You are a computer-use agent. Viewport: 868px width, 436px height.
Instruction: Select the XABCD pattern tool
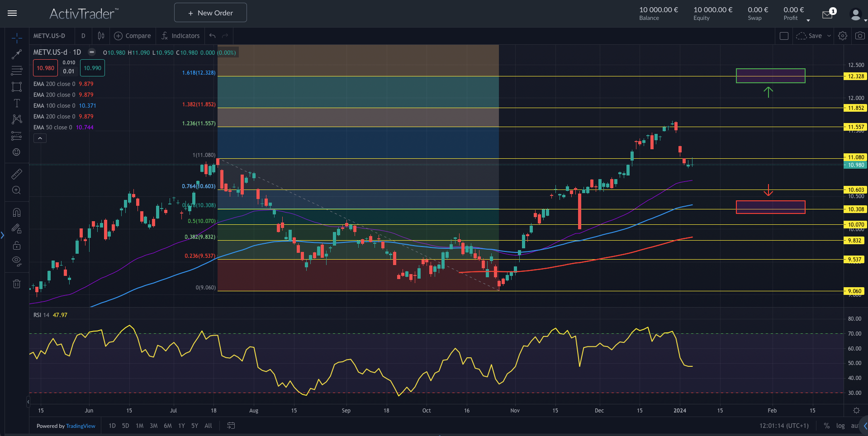point(17,119)
